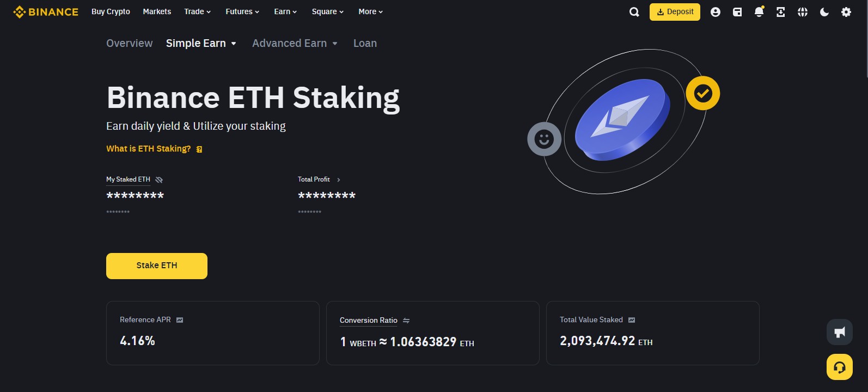Toggle dark mode moon icon

(824, 12)
